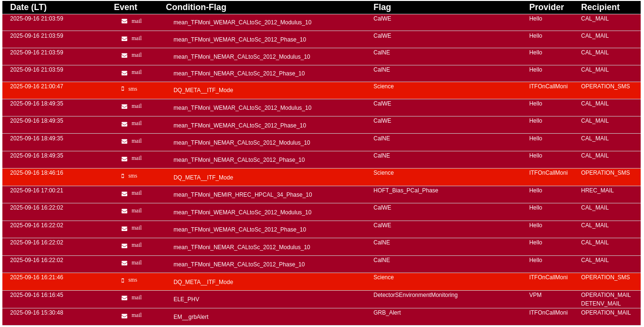Image resolution: width=644 pixels, height=327 pixels.
Task: Select the EM__grbAlert condition flag
Action: click(191, 317)
